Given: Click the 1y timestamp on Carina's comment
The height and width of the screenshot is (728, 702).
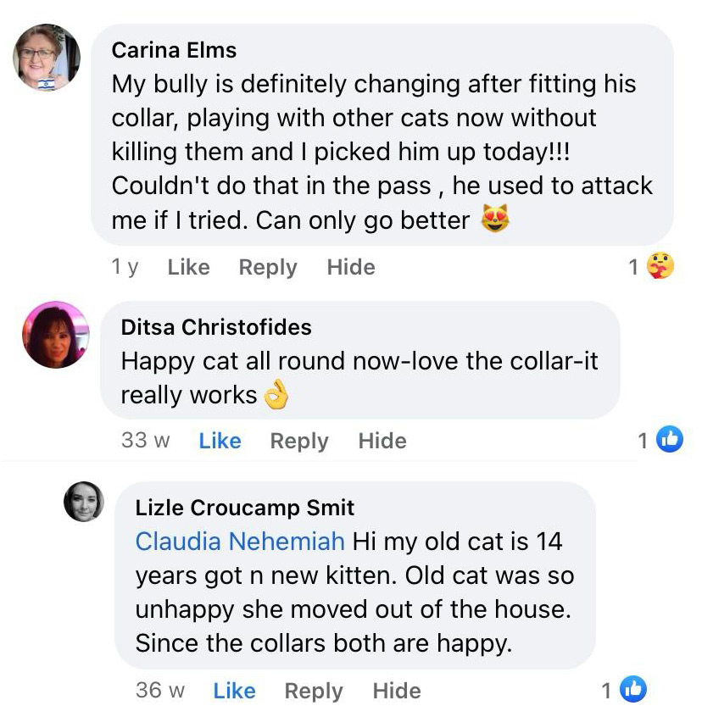Looking at the screenshot, I should pos(125,267).
